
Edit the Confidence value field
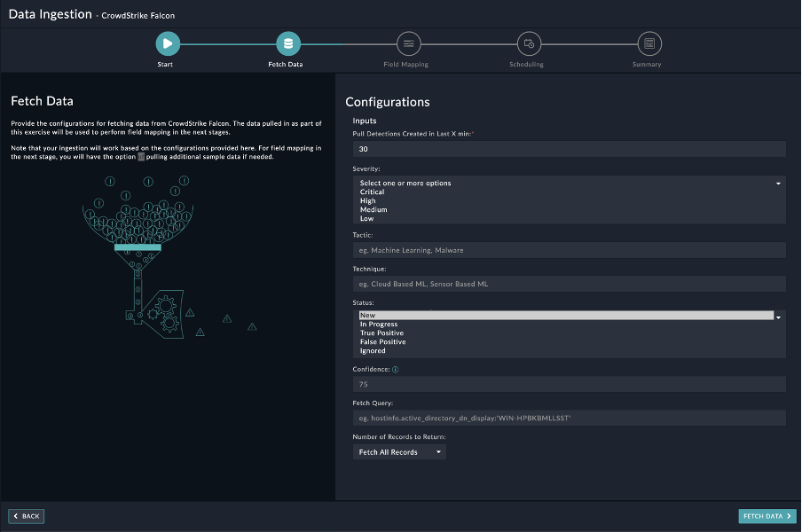click(569, 385)
